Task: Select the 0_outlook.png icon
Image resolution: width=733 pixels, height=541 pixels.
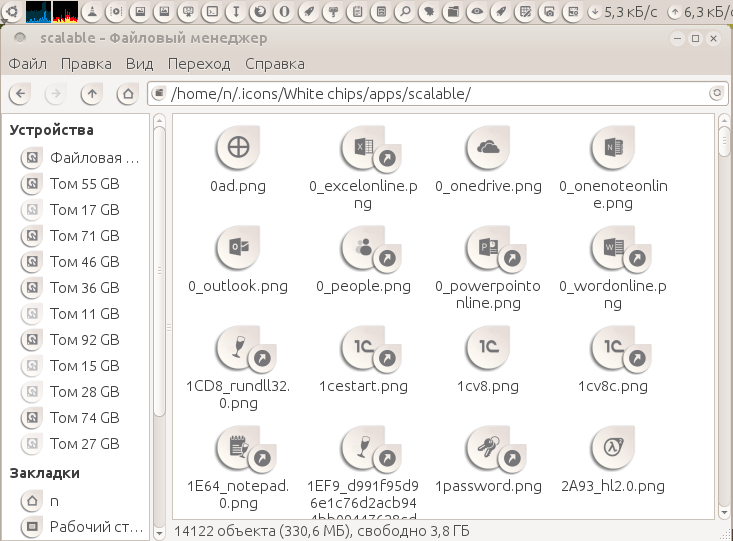Action: tap(238, 248)
